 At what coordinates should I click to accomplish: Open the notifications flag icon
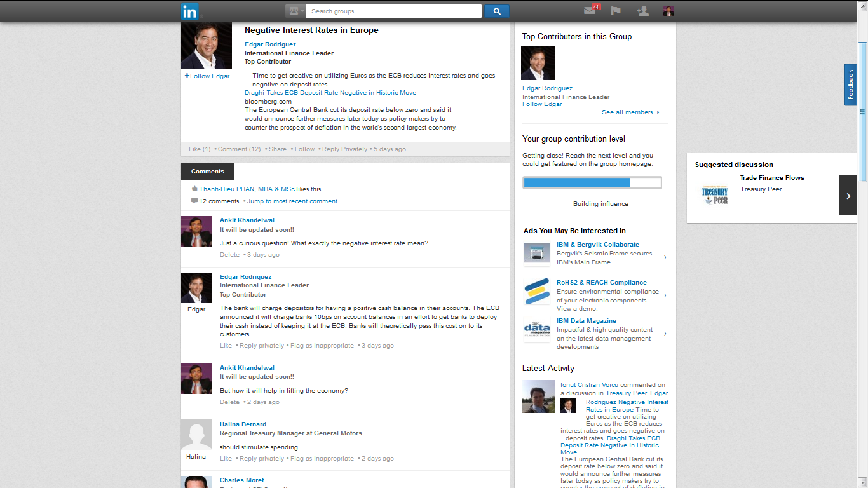click(x=615, y=11)
